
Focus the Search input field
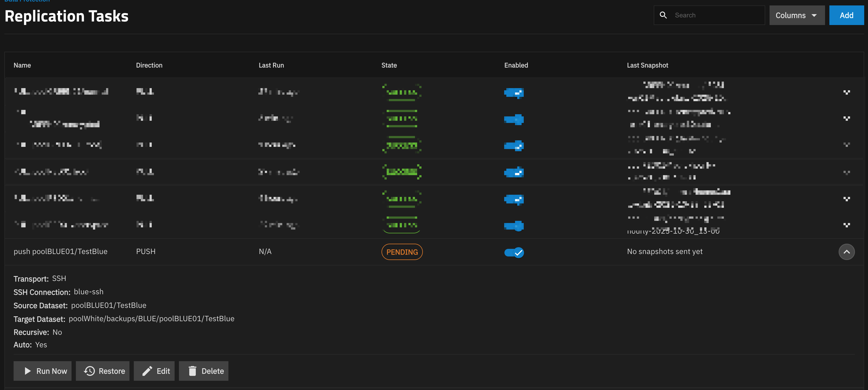tap(717, 15)
